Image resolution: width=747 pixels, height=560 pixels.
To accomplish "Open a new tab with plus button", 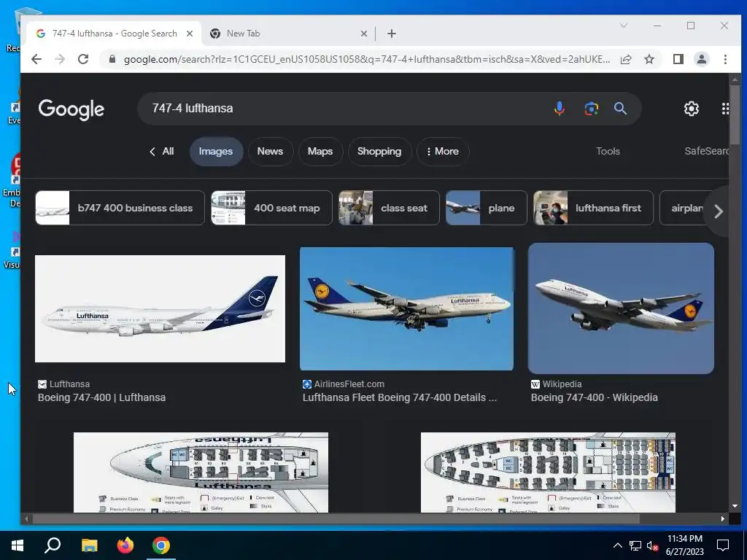I will click(392, 34).
